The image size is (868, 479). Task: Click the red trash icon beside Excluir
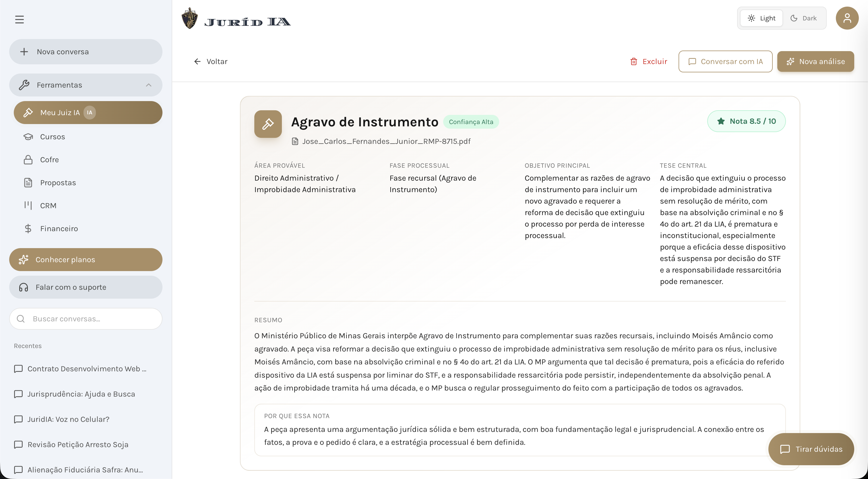click(634, 61)
